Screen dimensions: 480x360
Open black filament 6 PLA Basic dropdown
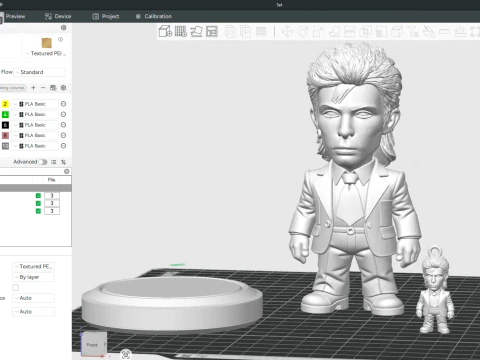click(35, 125)
